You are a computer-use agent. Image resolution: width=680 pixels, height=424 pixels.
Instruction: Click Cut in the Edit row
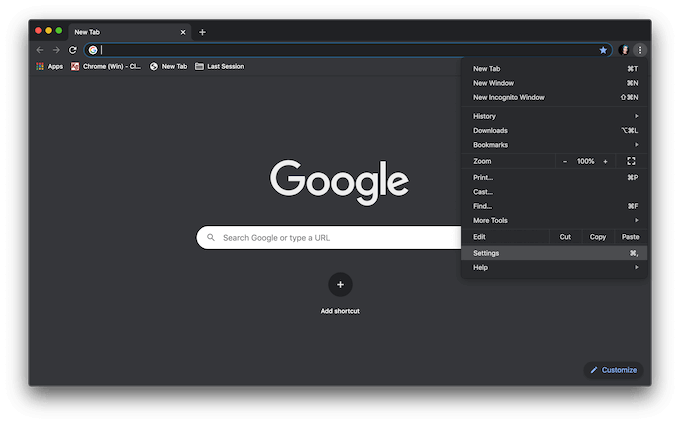point(565,237)
